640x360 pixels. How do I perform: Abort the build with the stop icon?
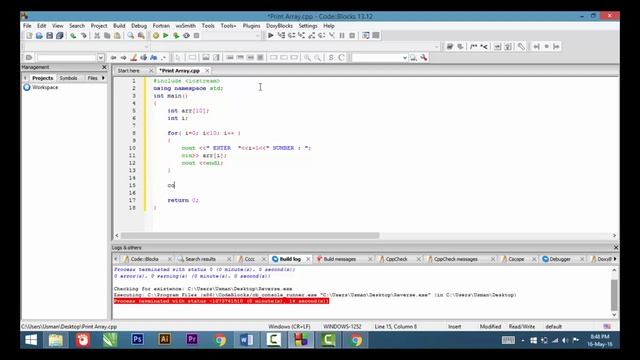click(196, 36)
